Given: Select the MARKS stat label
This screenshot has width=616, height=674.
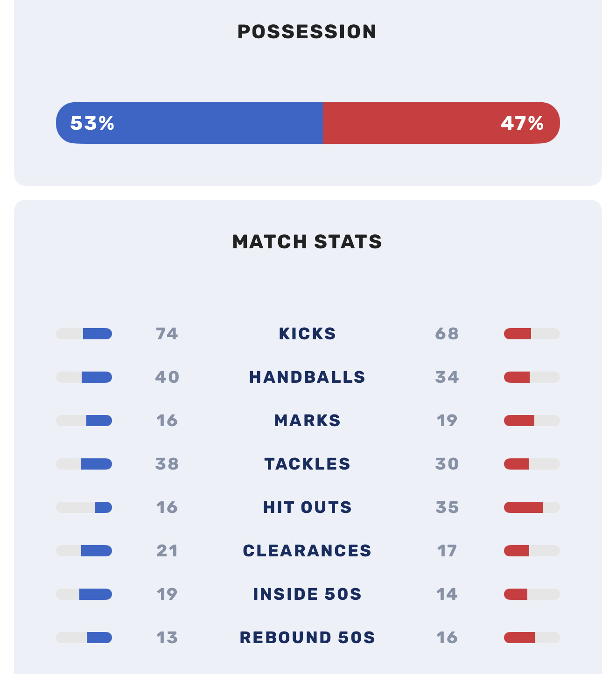Looking at the screenshot, I should click(x=307, y=421).
